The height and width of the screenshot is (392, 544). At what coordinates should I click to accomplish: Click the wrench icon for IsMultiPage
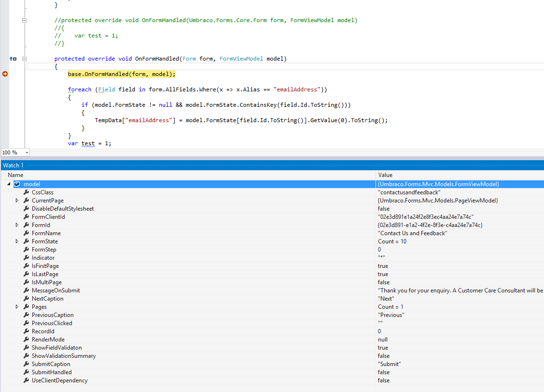point(26,282)
